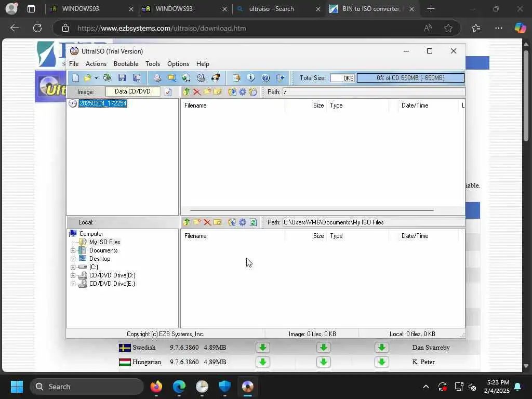Click the Exit door toolbar icon

coord(281,78)
